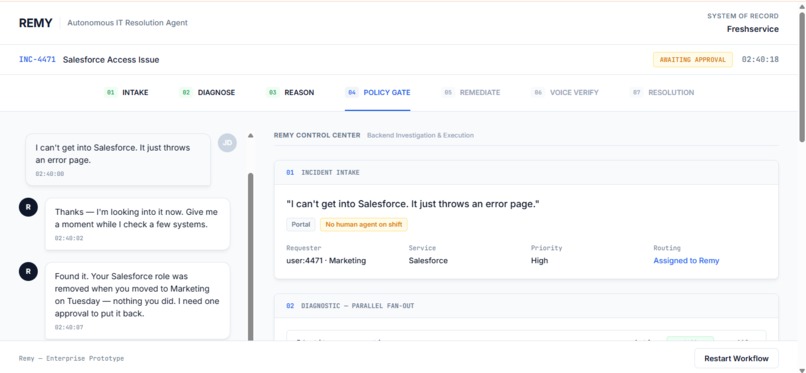
Task: Click the 'No human agent on shift' badge
Action: 364,225
